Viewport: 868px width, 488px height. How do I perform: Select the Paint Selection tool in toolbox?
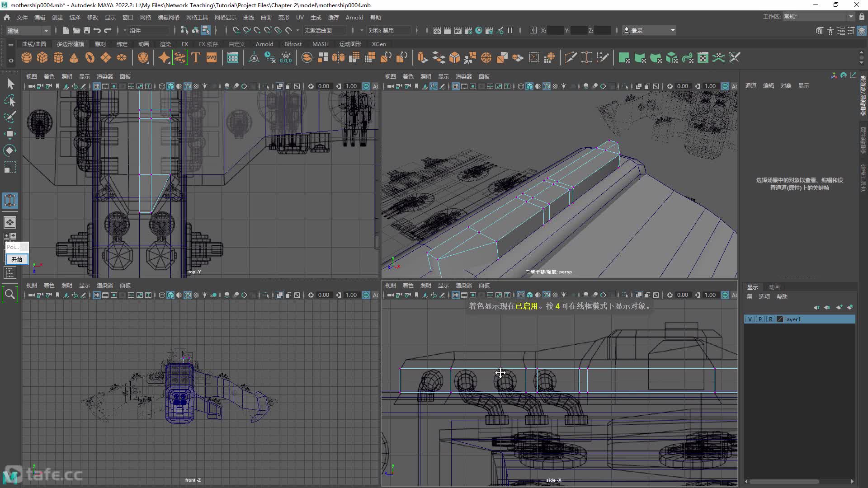10,117
